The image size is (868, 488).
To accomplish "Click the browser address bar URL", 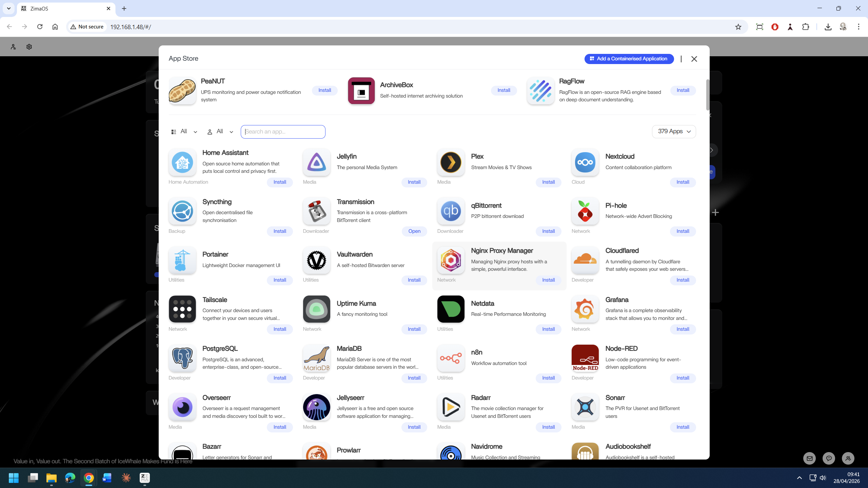I will click(x=131, y=27).
